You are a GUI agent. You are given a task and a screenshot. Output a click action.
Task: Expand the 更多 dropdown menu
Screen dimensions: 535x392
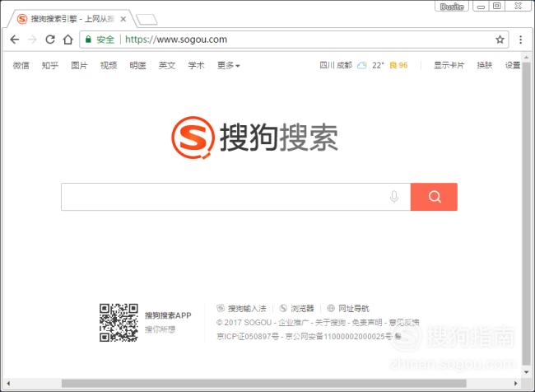229,65
